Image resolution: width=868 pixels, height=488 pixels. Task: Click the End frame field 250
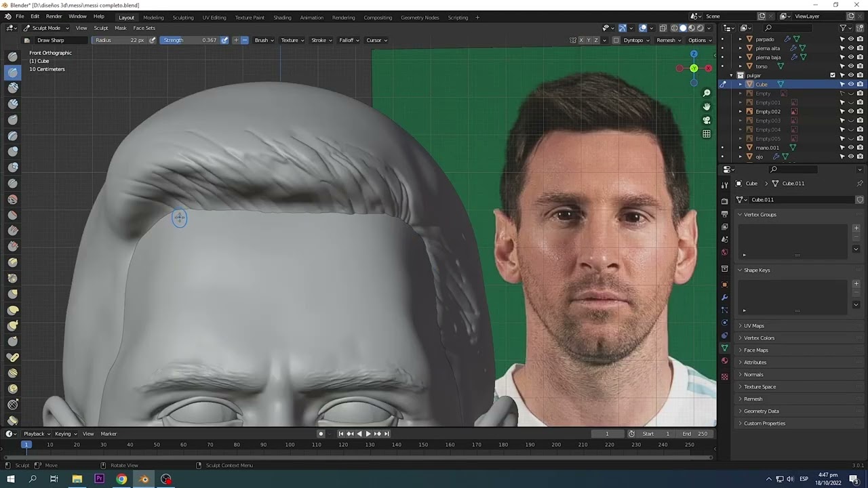point(695,434)
